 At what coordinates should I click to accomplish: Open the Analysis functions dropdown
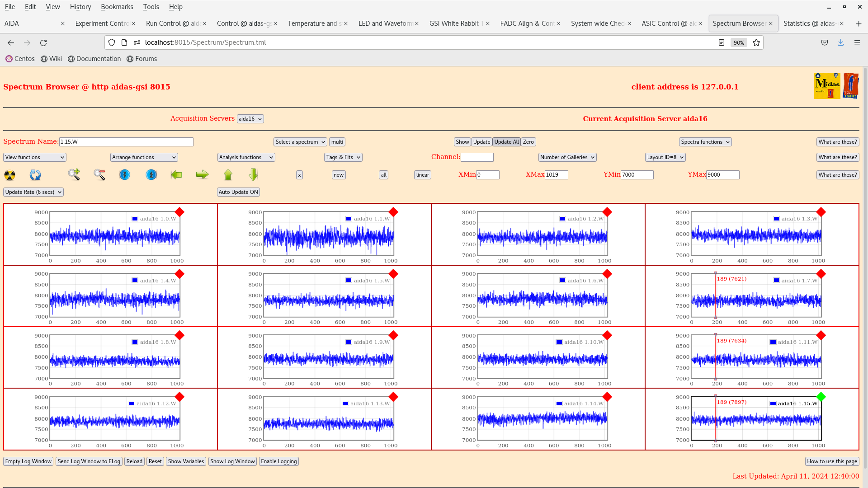[246, 157]
